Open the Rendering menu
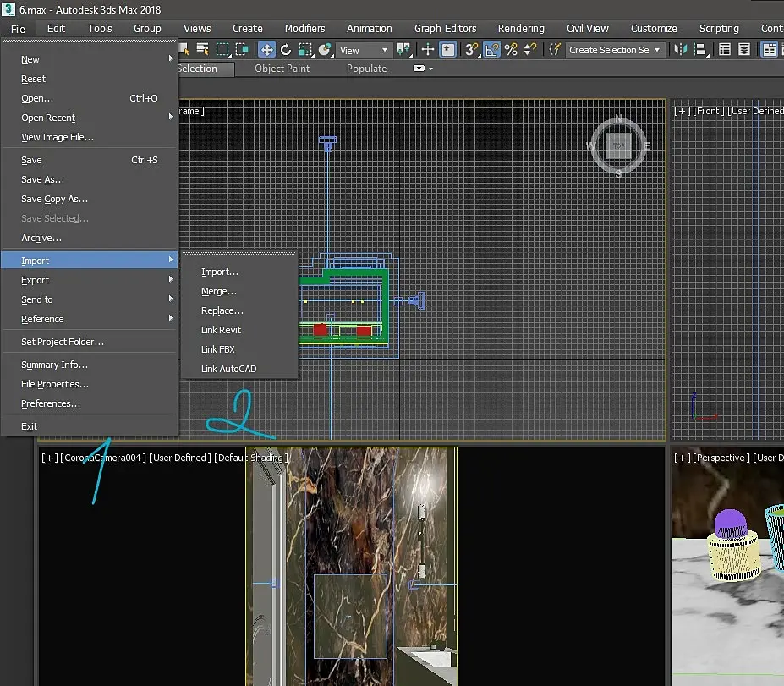The width and height of the screenshot is (784, 686). tap(521, 29)
